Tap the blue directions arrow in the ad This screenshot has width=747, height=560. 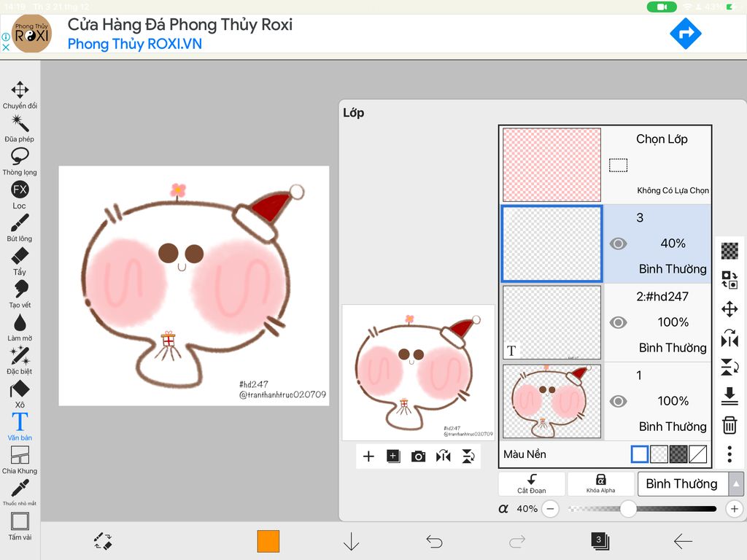[686, 34]
